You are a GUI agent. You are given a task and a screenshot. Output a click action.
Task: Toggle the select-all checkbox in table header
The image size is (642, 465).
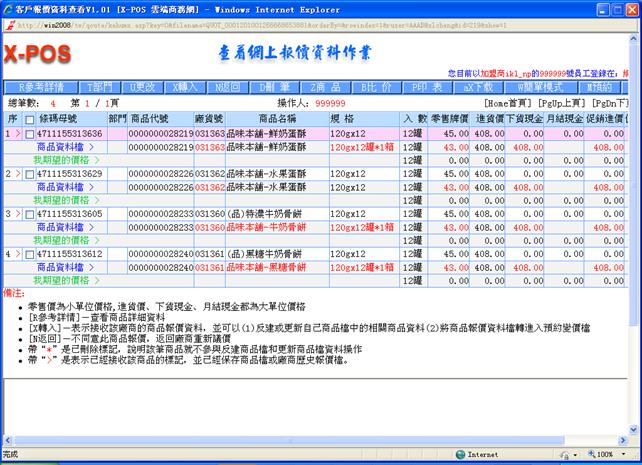pyautogui.click(x=30, y=119)
